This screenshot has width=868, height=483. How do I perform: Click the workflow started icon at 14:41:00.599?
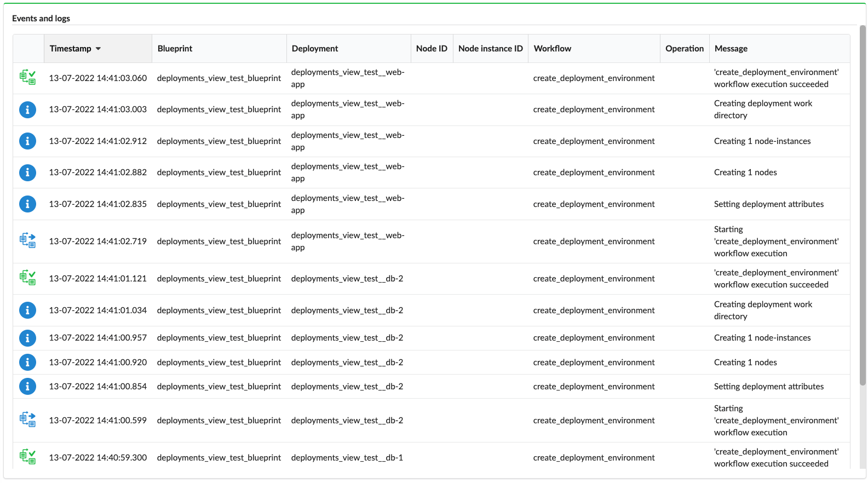(27, 420)
